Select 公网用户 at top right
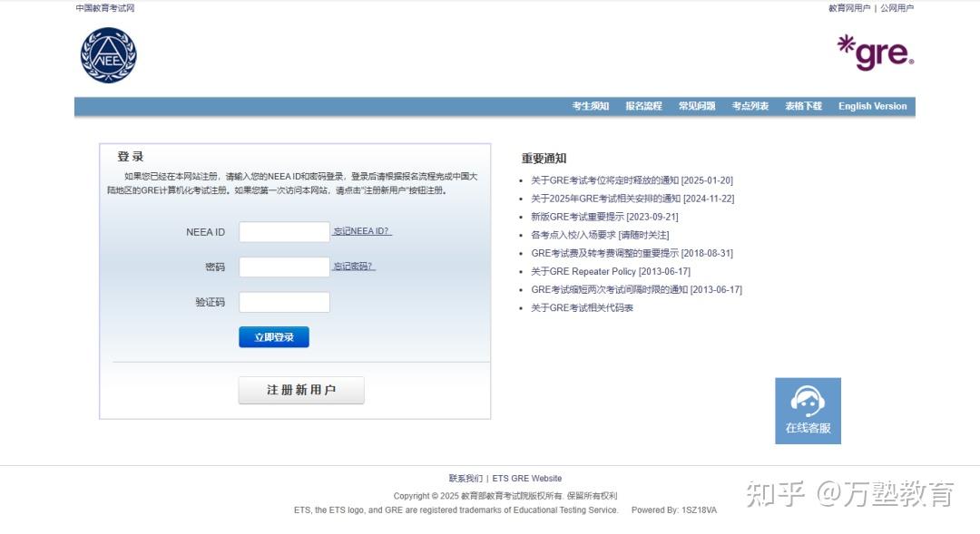 click(895, 7)
